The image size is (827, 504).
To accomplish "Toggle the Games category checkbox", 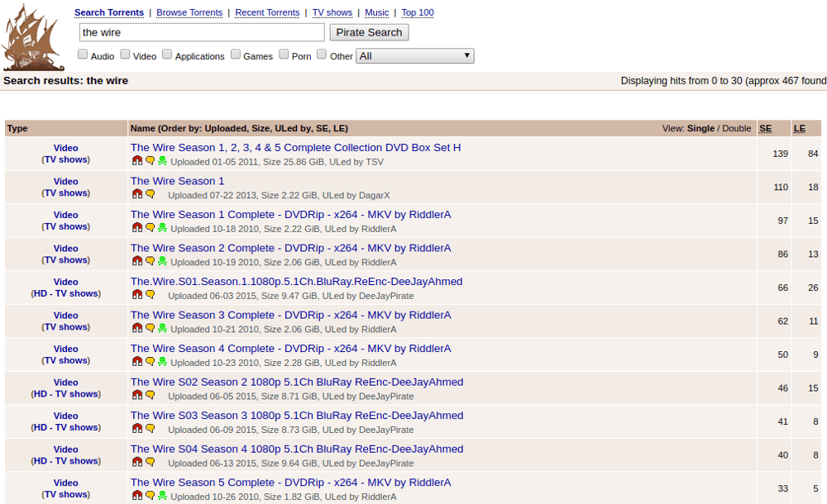I will (236, 55).
